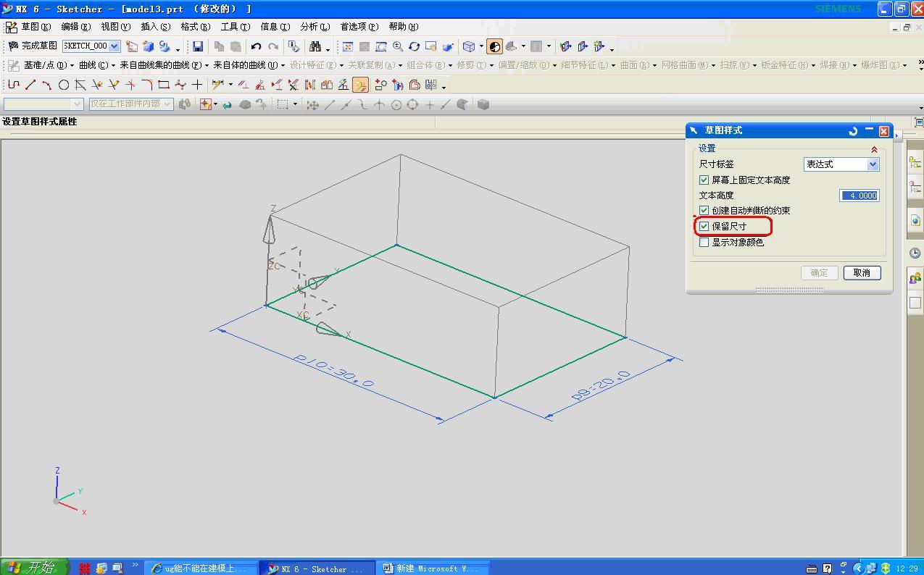The image size is (924, 575).
Task: Open the clock History palette icon
Action: (x=915, y=253)
